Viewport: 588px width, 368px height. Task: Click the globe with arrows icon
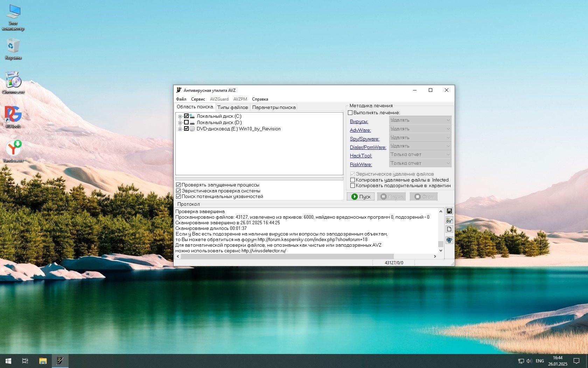(449, 240)
